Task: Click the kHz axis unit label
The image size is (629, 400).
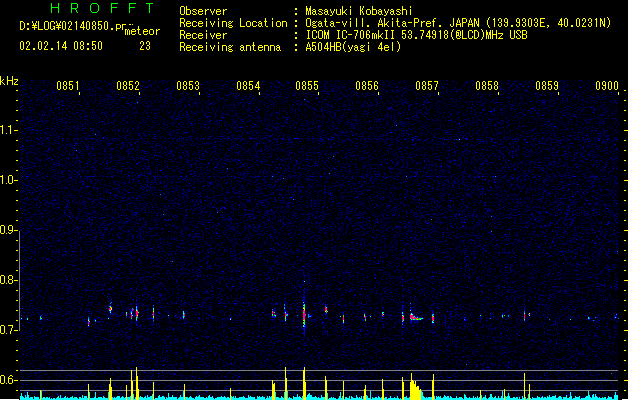Action: pyautogui.click(x=9, y=81)
